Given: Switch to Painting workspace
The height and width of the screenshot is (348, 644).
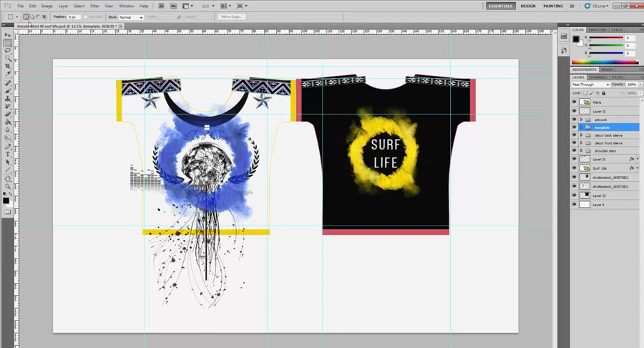Looking at the screenshot, I should pos(553,6).
